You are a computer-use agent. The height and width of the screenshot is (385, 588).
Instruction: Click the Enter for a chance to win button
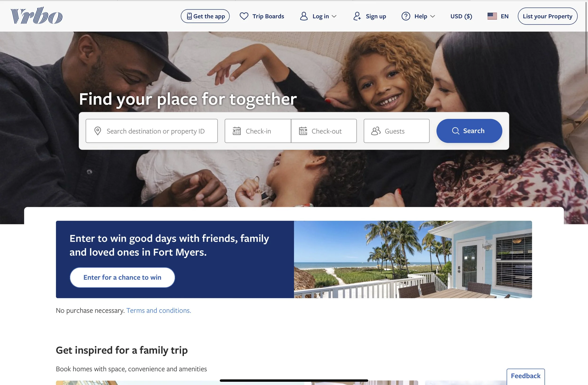[122, 277]
